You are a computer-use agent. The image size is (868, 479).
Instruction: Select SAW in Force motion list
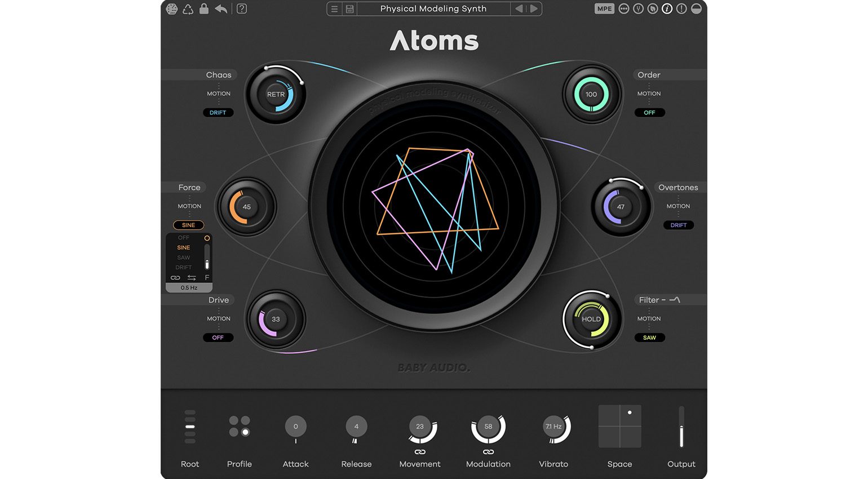tap(184, 258)
